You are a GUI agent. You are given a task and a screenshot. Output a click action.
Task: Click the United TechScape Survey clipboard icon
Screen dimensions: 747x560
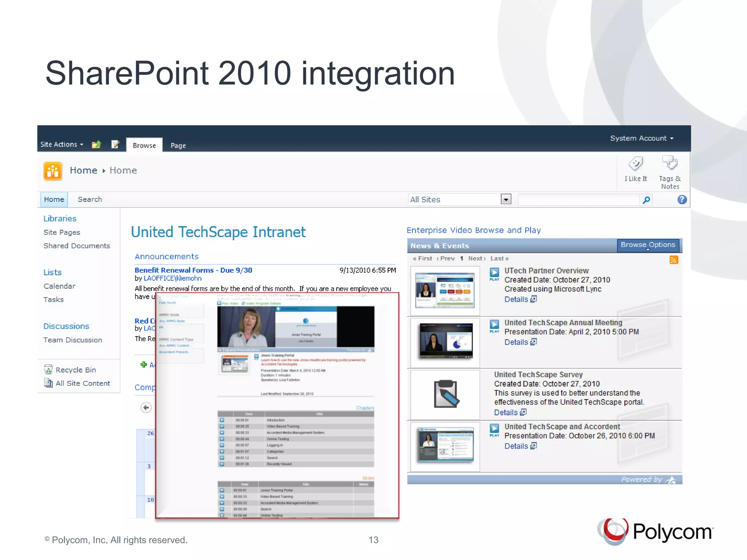(x=446, y=394)
